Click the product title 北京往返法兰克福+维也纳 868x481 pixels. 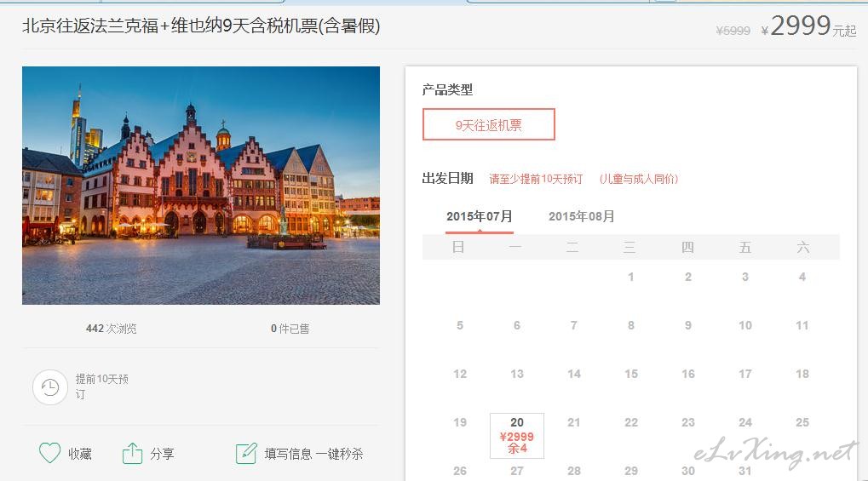pyautogui.click(x=201, y=26)
